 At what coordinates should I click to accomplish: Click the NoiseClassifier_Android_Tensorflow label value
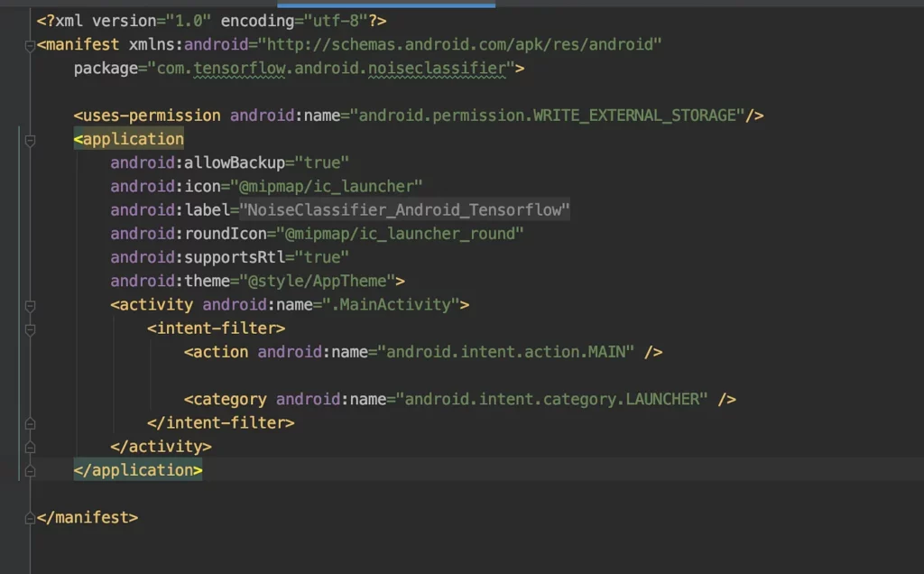coord(404,209)
